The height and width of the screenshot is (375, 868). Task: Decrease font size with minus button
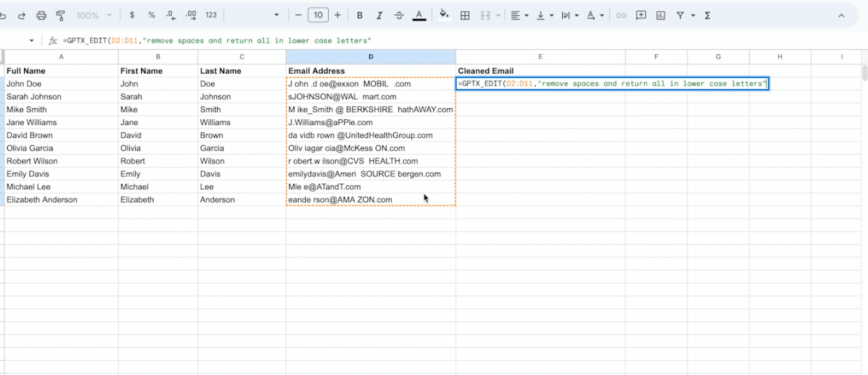(298, 16)
